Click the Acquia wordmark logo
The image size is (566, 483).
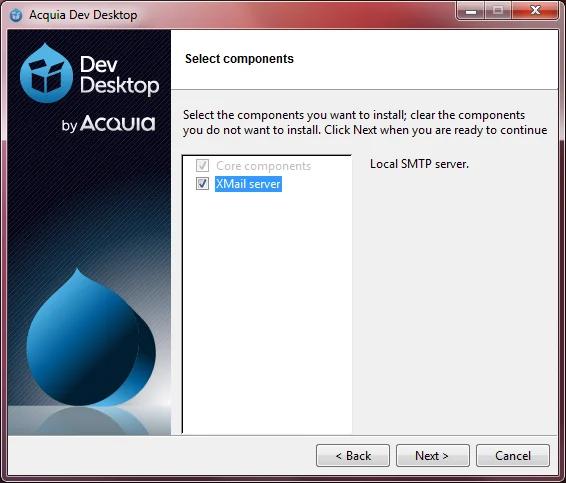(118, 123)
